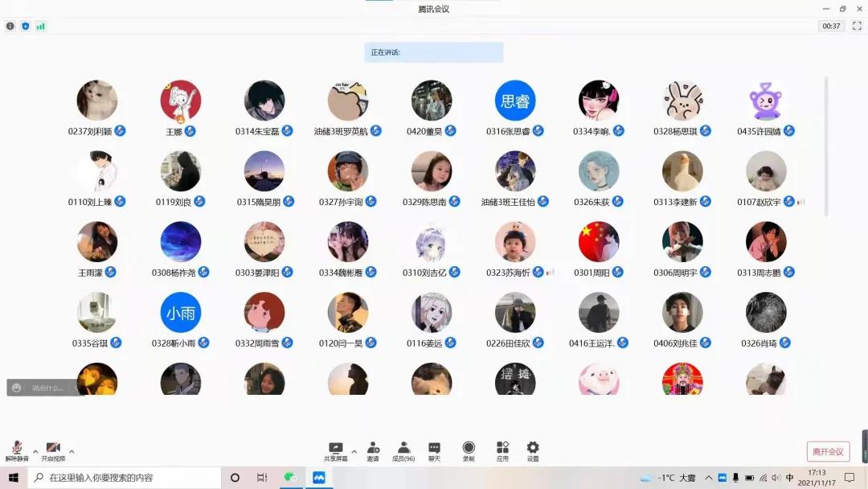This screenshot has width=868, height=489.
Task: Open the Chat (聊天) panel
Action: coord(434,450)
